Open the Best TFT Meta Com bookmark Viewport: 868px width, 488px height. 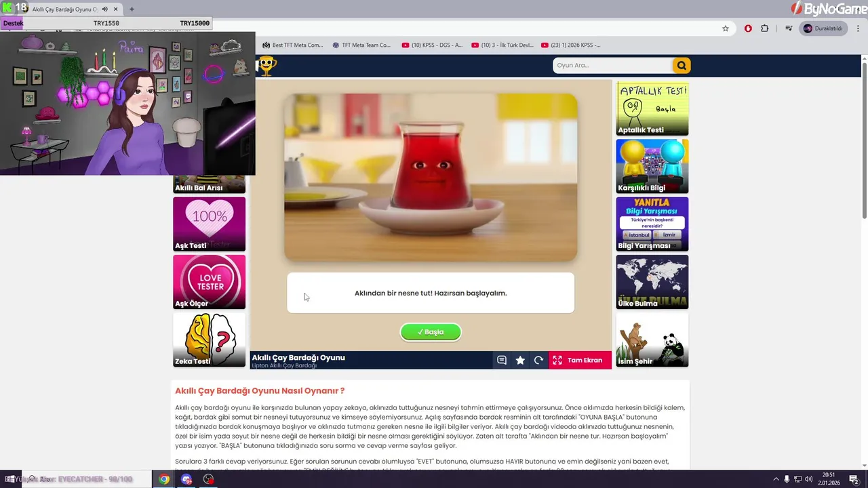tap(293, 45)
